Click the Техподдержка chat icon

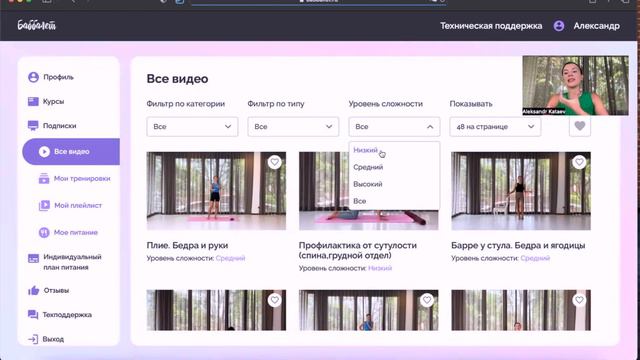(33, 315)
